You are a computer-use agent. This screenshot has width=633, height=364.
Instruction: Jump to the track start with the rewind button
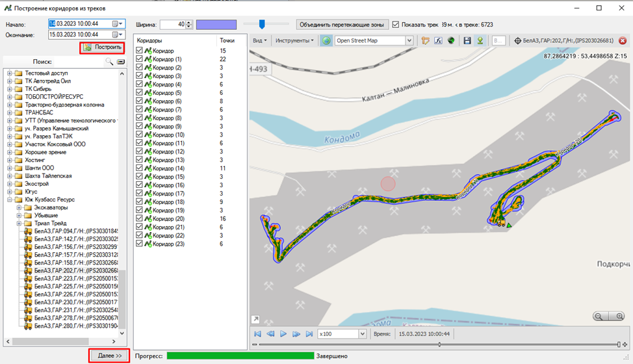pyautogui.click(x=258, y=334)
